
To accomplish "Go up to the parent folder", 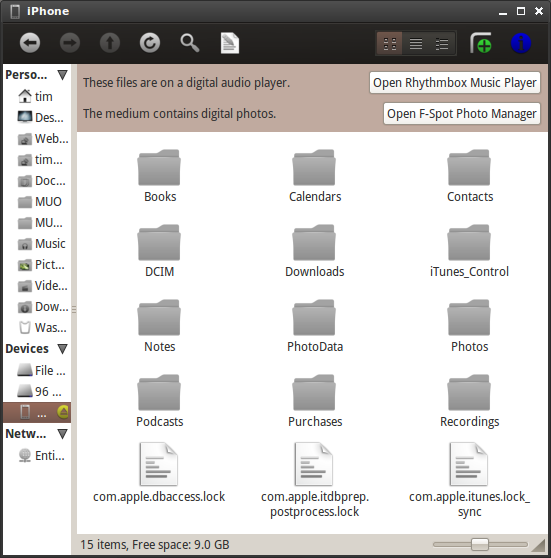I will (110, 43).
